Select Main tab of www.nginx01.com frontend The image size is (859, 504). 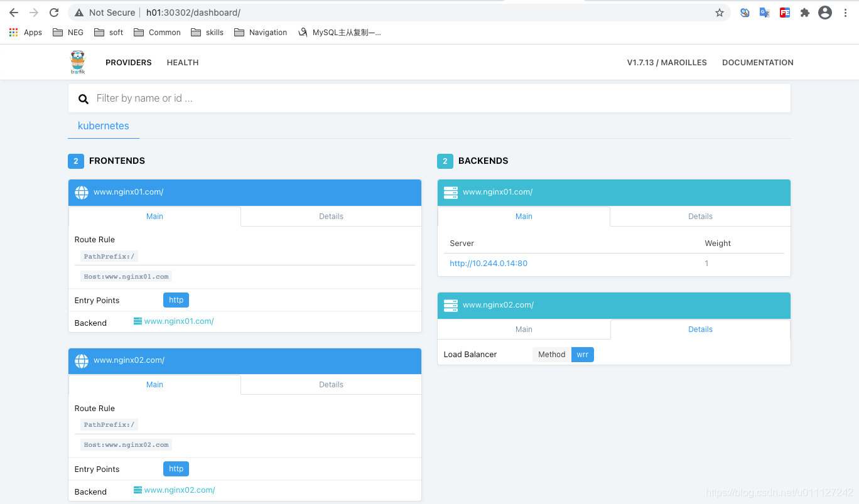(154, 217)
